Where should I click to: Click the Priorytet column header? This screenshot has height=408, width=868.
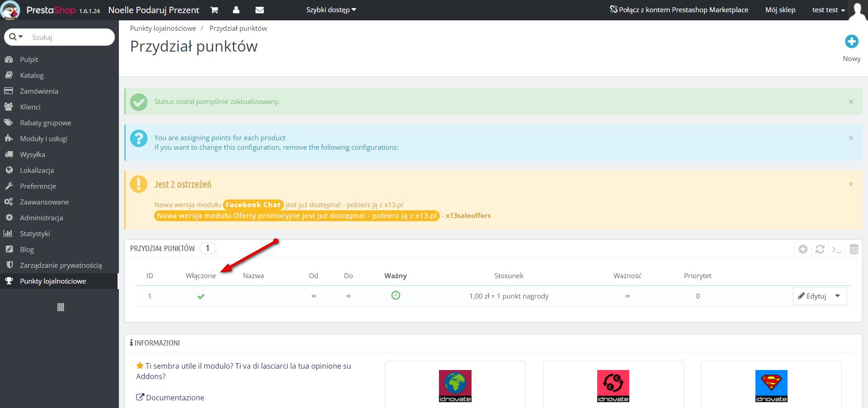click(698, 275)
